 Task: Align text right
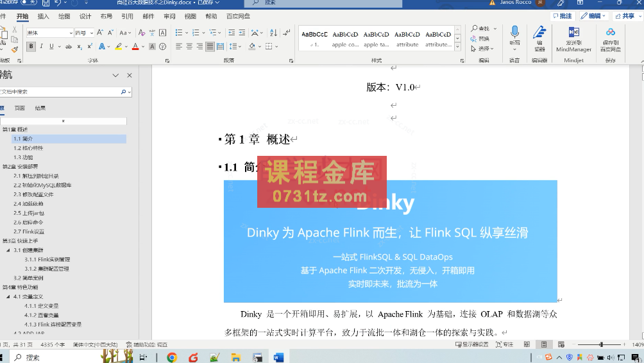[199, 46]
